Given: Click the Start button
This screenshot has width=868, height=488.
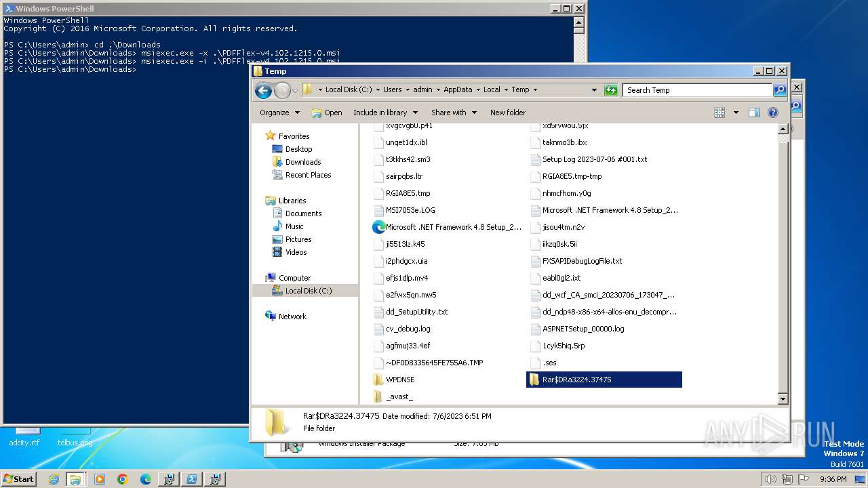Looking at the screenshot, I should (18, 479).
